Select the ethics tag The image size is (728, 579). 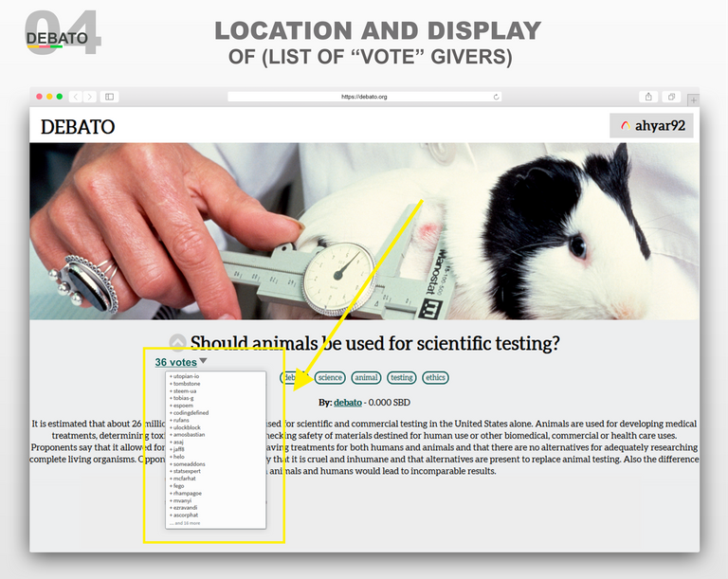point(435,377)
